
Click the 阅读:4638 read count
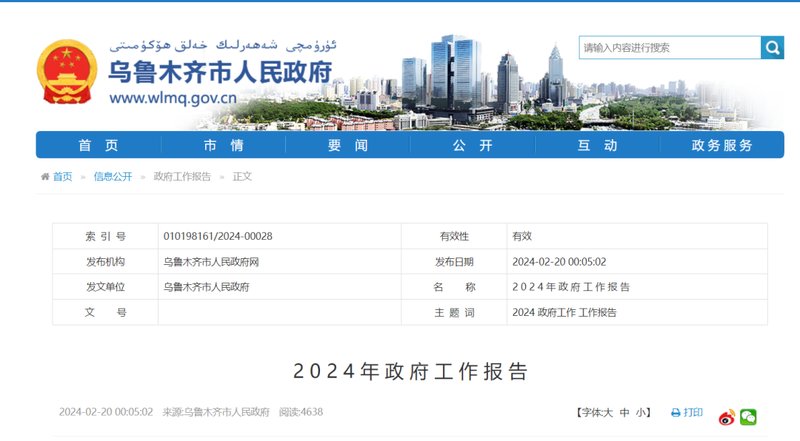pyautogui.click(x=301, y=412)
